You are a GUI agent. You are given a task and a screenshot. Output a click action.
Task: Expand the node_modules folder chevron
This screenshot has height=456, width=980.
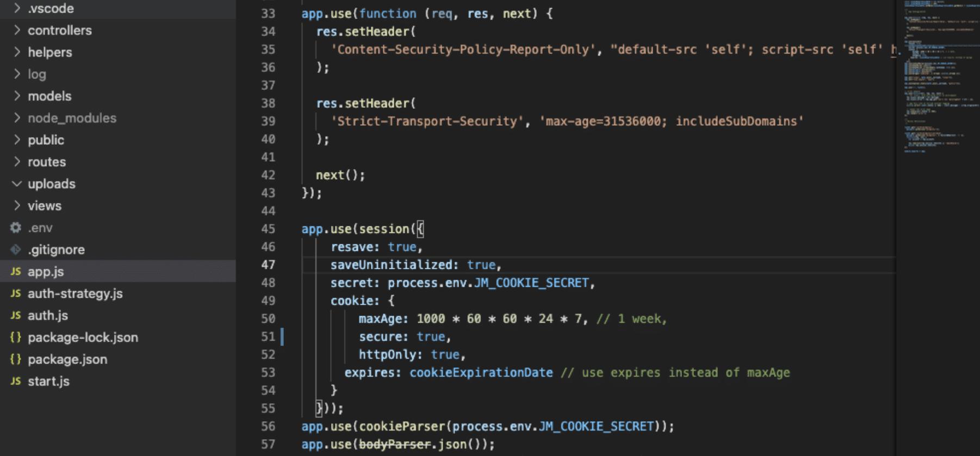[x=17, y=118]
